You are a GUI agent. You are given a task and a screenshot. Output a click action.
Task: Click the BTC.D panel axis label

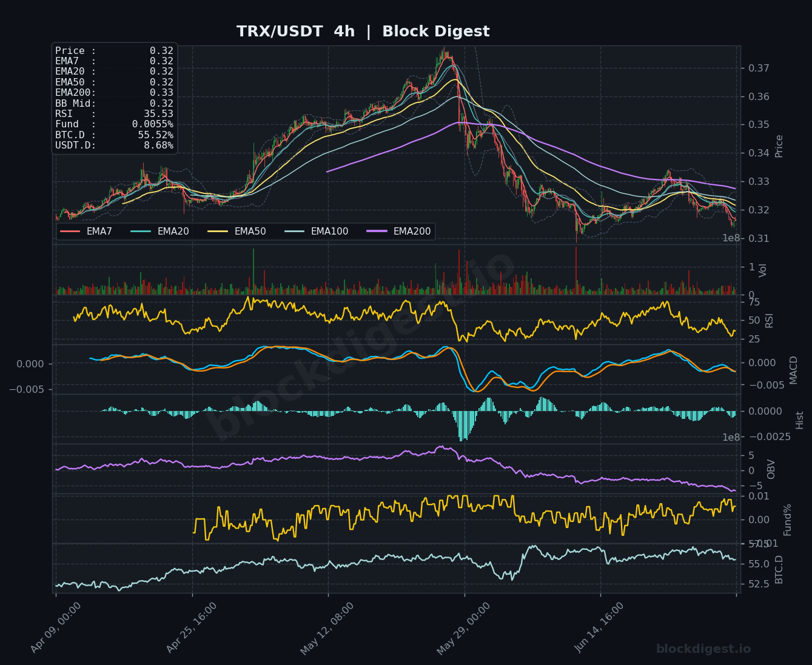779,570
